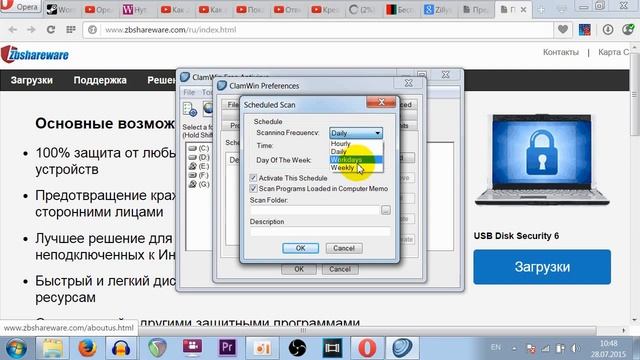Cancel the Scheduled Scan dialog

coord(344,248)
